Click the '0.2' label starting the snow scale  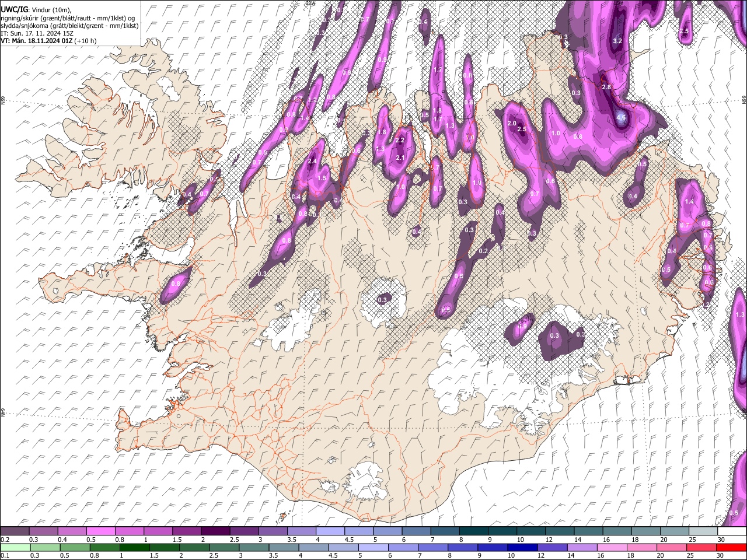click(x=5, y=540)
